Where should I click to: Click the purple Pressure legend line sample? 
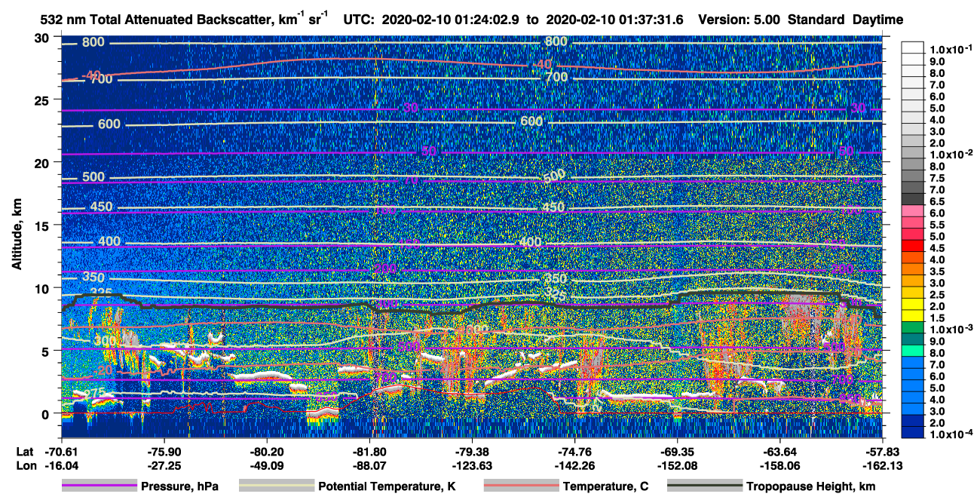(99, 486)
